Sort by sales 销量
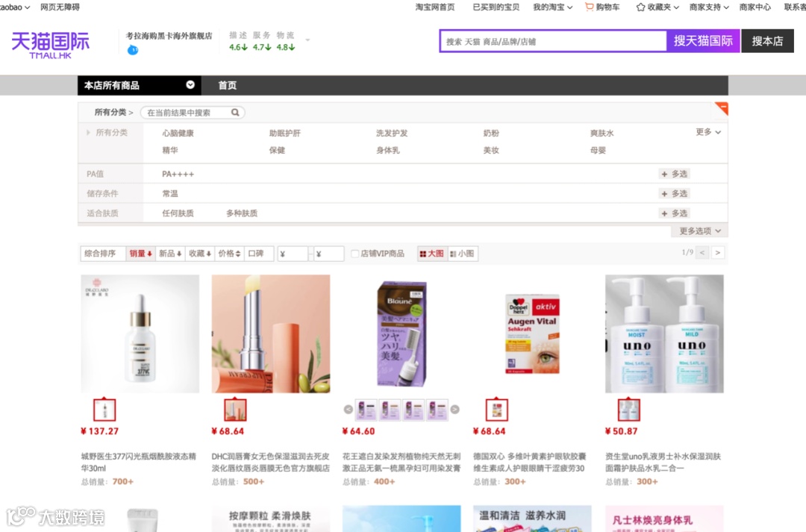The width and height of the screenshot is (806, 532). tap(140, 254)
